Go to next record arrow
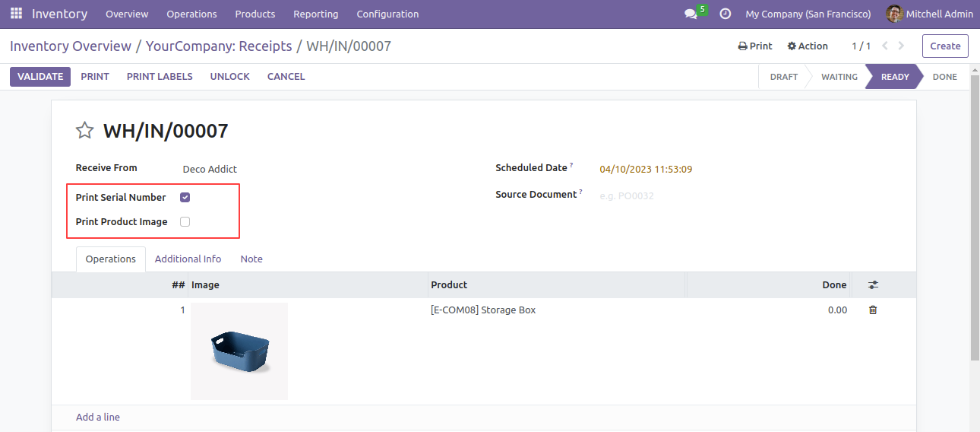 point(901,46)
